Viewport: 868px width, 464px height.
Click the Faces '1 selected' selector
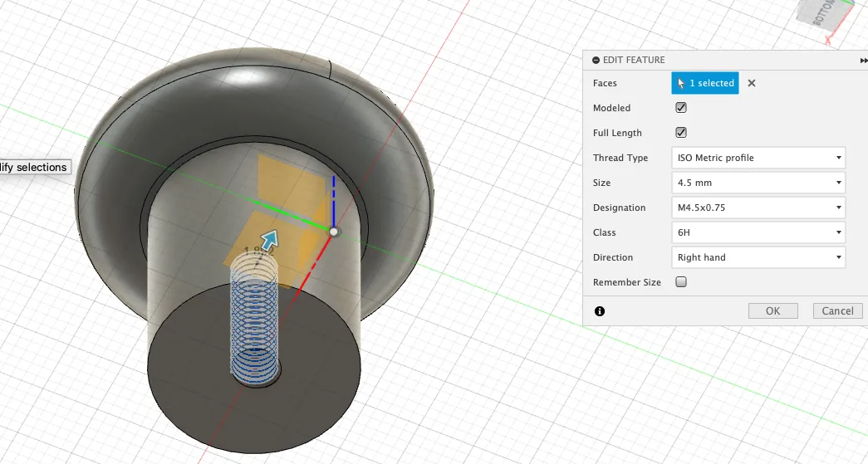click(704, 83)
